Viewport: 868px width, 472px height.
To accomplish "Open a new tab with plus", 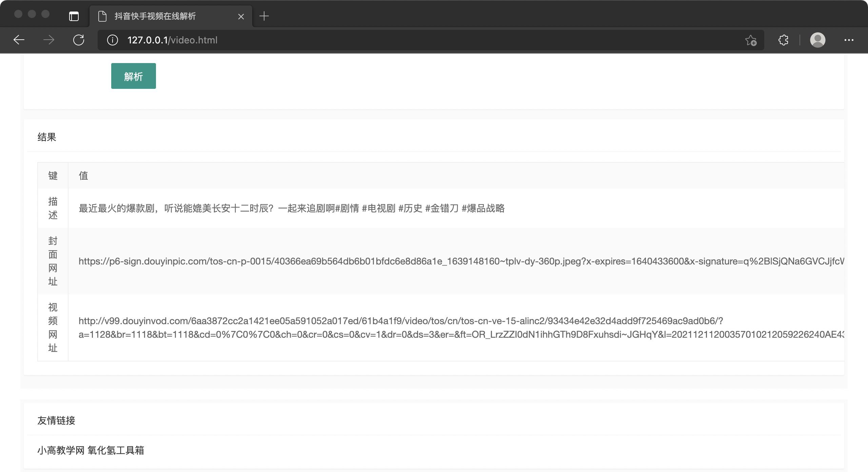I will pos(264,16).
